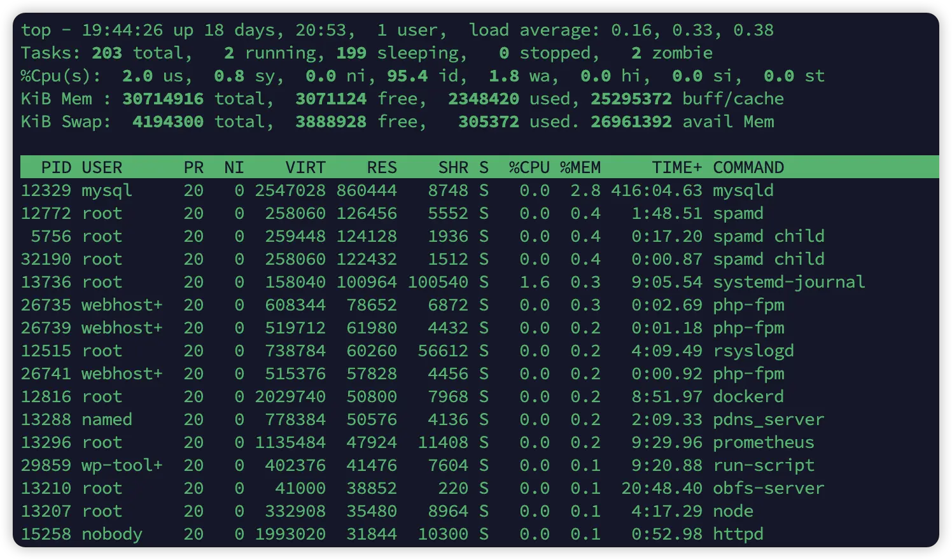The height and width of the screenshot is (560, 952).
Task: Click the PID column header
Action: coord(56,167)
